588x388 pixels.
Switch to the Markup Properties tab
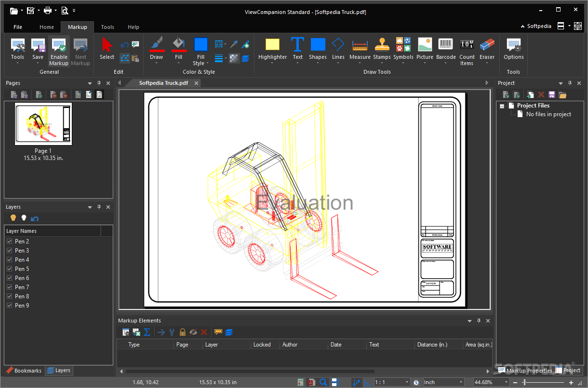tap(525, 371)
